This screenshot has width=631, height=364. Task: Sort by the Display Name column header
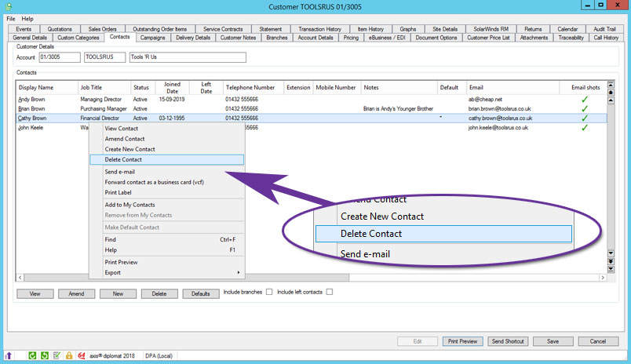point(47,88)
